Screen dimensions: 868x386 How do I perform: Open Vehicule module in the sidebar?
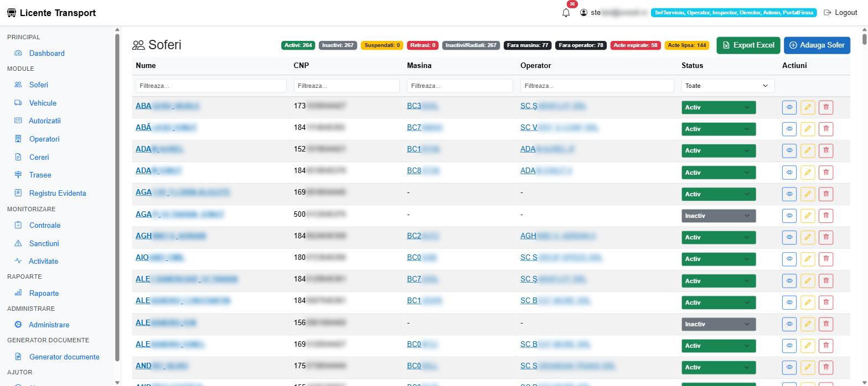43,103
